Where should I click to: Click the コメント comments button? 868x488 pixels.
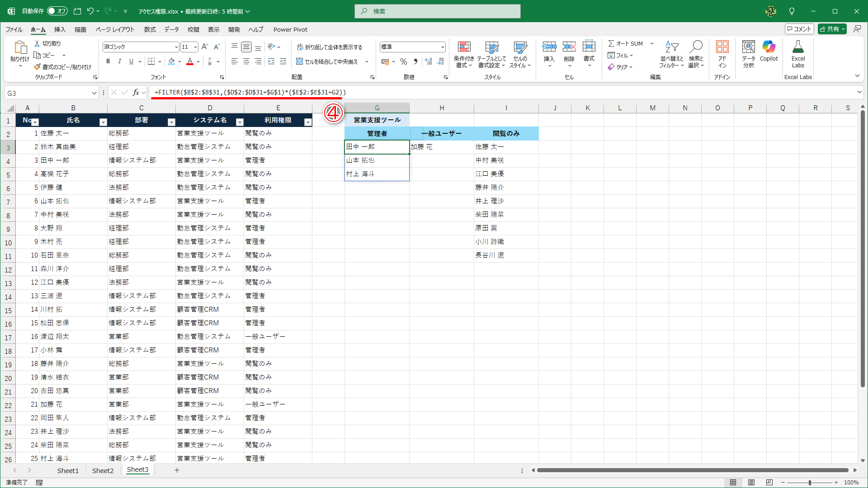[799, 29]
